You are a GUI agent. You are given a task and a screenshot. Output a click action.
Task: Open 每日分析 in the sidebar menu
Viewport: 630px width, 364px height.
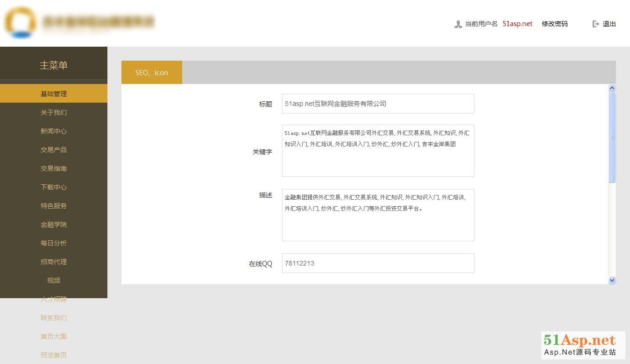tap(54, 243)
